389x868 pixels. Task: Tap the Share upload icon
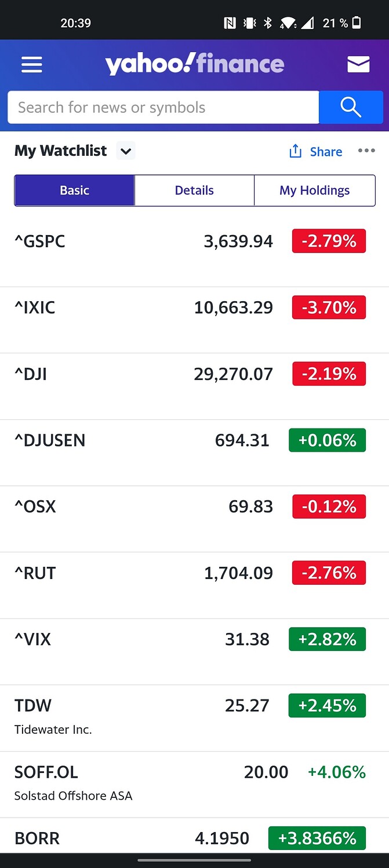pyautogui.click(x=296, y=151)
